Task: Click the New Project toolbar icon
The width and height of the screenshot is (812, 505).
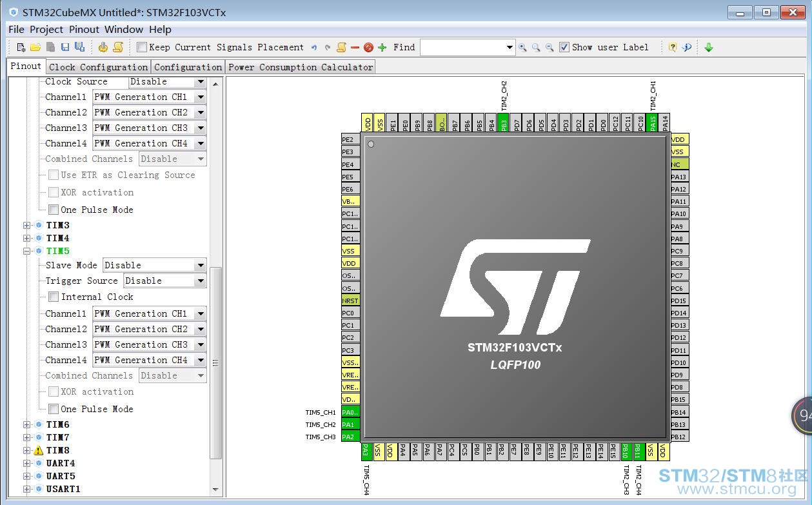Action: (x=21, y=47)
